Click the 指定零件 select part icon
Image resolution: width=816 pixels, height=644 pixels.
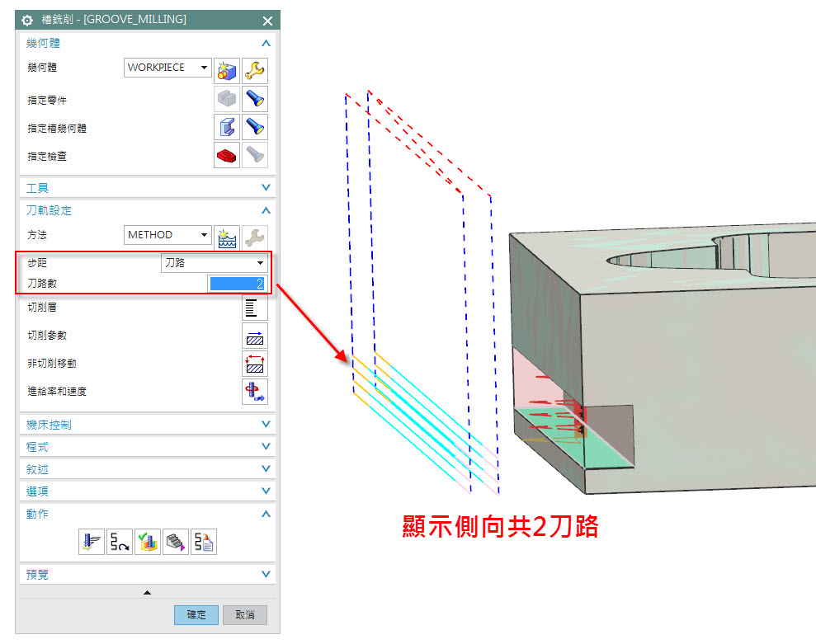(x=227, y=99)
